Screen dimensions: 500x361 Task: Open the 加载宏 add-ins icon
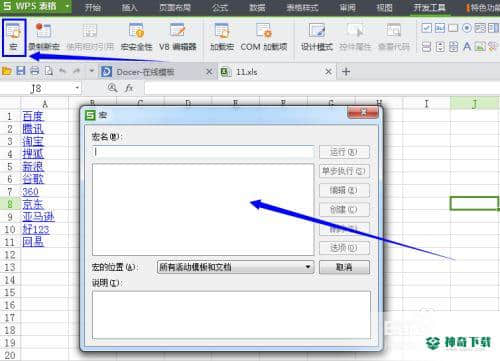(222, 37)
